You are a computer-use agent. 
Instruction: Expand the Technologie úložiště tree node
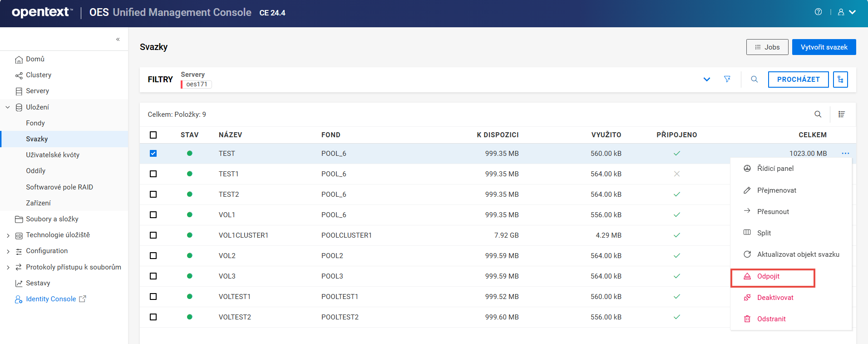click(x=8, y=235)
